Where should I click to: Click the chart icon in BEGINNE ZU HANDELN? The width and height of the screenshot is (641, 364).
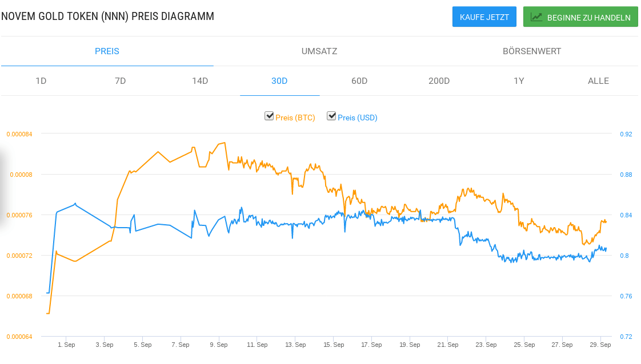(x=536, y=17)
